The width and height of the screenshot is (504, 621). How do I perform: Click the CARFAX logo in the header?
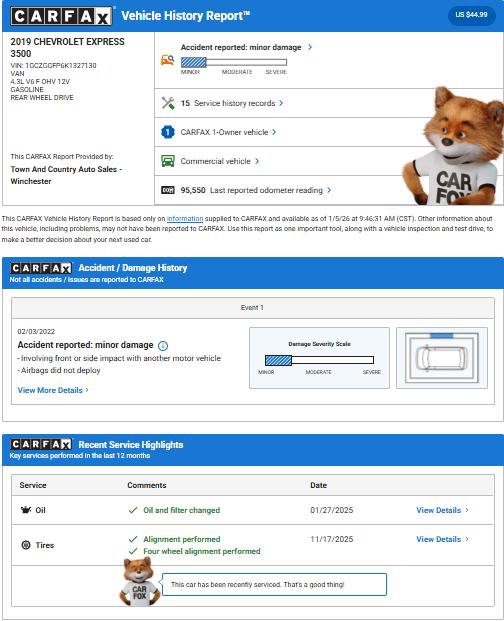[x=61, y=16]
